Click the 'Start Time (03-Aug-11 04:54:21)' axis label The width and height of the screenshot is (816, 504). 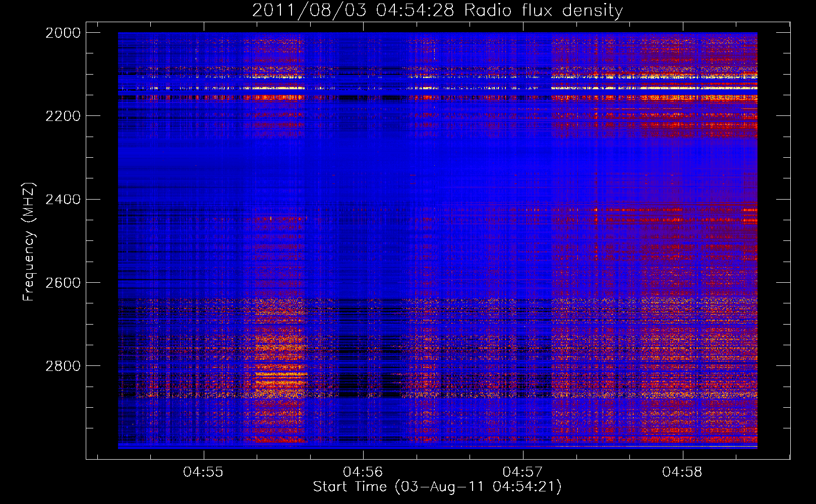coord(437,487)
